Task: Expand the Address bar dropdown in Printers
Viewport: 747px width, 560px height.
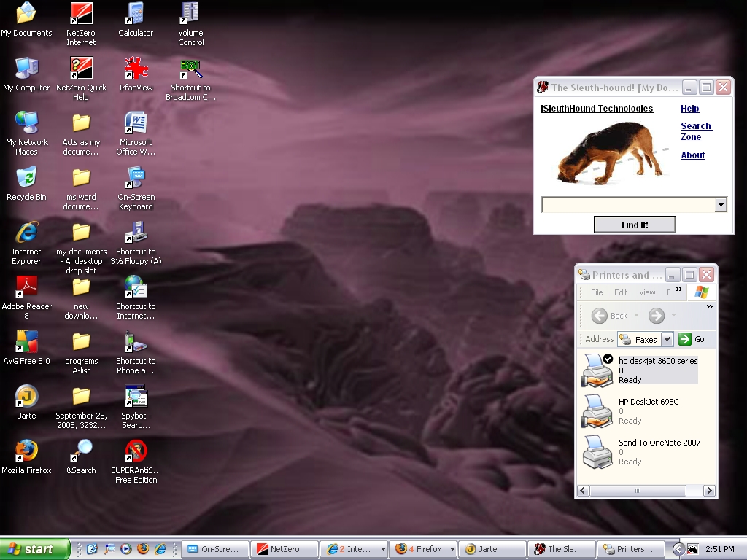Action: (x=667, y=339)
